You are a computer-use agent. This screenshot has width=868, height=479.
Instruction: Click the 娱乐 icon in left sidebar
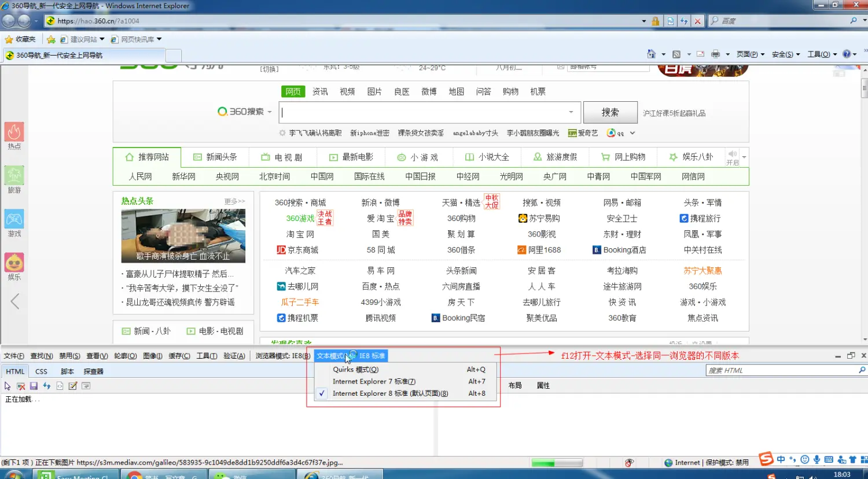14,263
